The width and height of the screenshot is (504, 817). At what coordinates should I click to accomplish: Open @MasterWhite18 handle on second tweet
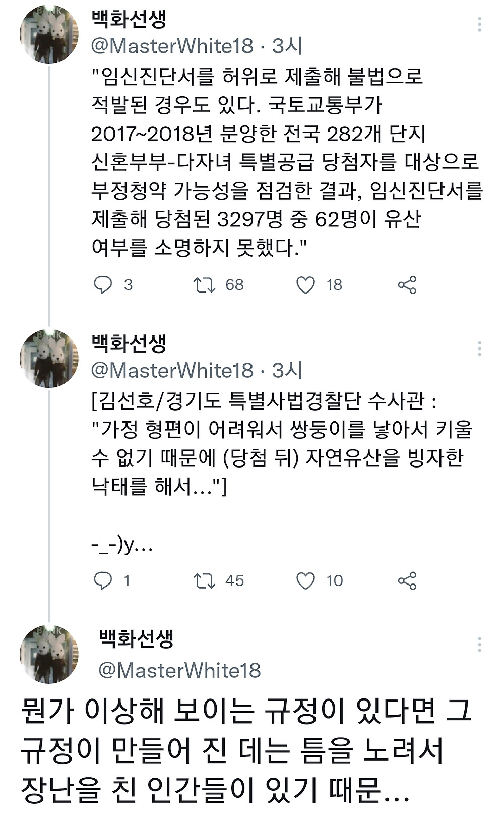pyautogui.click(x=172, y=371)
